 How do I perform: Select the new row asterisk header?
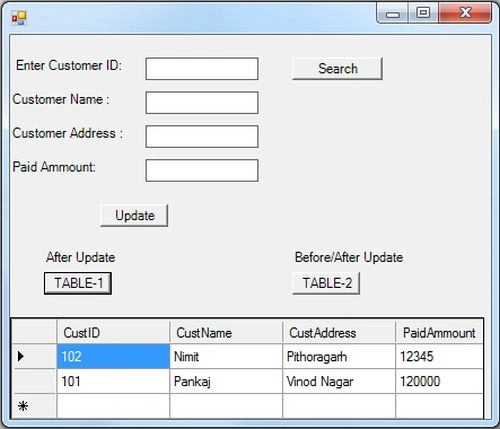click(34, 406)
